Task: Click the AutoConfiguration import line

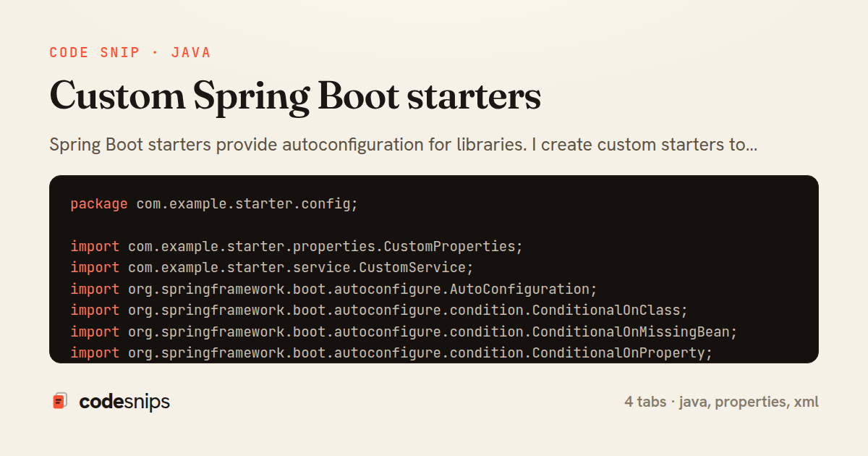Action: click(x=334, y=289)
